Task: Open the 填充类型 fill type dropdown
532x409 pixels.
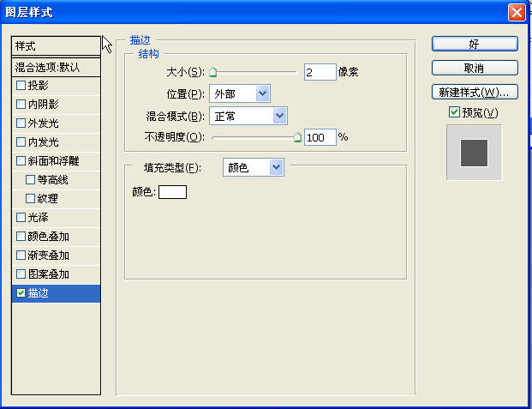Action: pyautogui.click(x=253, y=167)
